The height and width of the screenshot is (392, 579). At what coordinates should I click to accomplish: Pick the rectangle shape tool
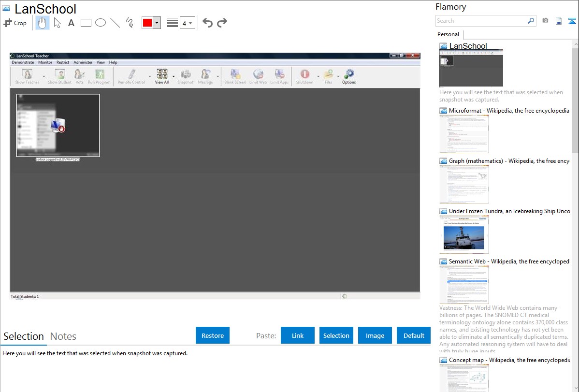[x=86, y=23]
